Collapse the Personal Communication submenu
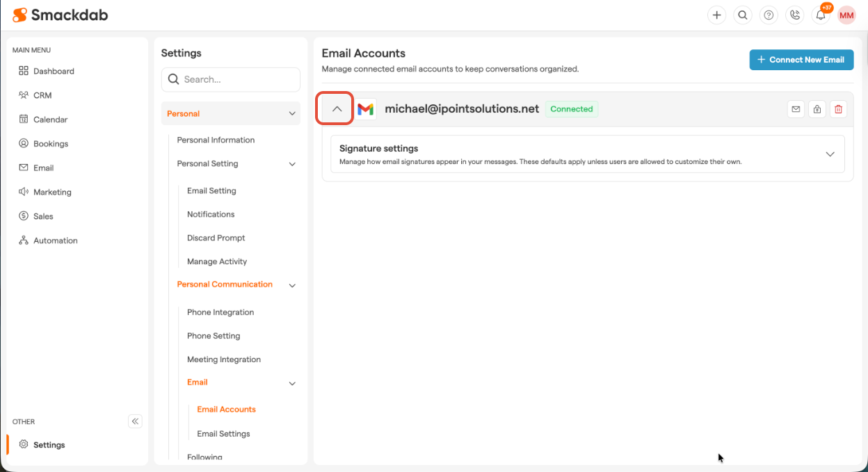Screen dimensions: 868x472 292,285
